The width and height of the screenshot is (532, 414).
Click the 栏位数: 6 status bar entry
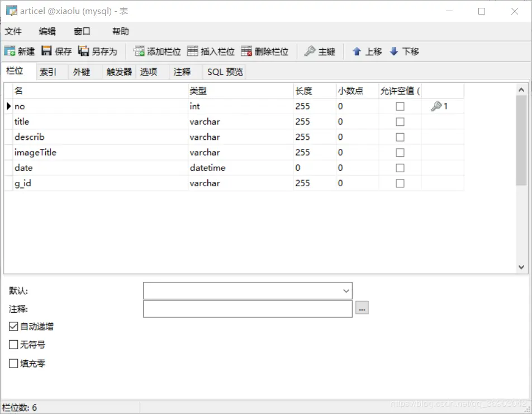coord(20,407)
